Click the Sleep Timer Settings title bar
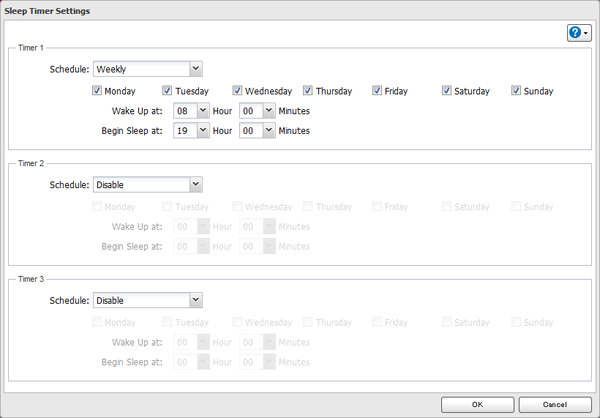This screenshot has width=600, height=418. coord(300,10)
